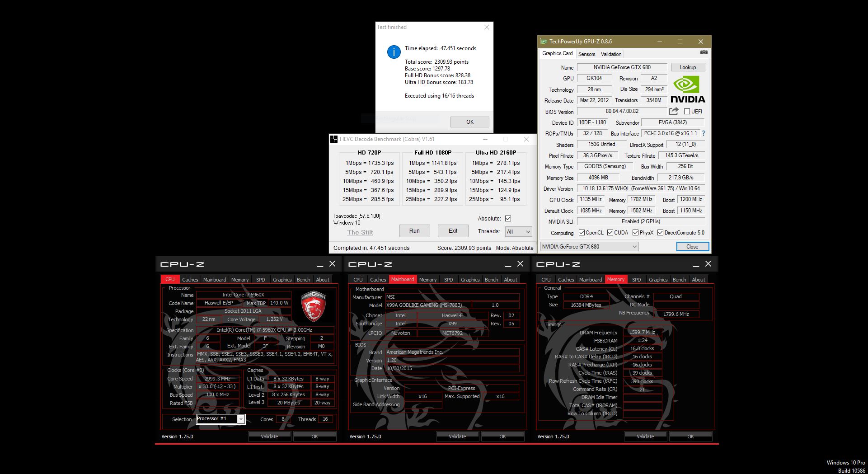The height and width of the screenshot is (474, 868).
Task: Click the GPU-Z screenshot camera icon
Action: (x=704, y=52)
